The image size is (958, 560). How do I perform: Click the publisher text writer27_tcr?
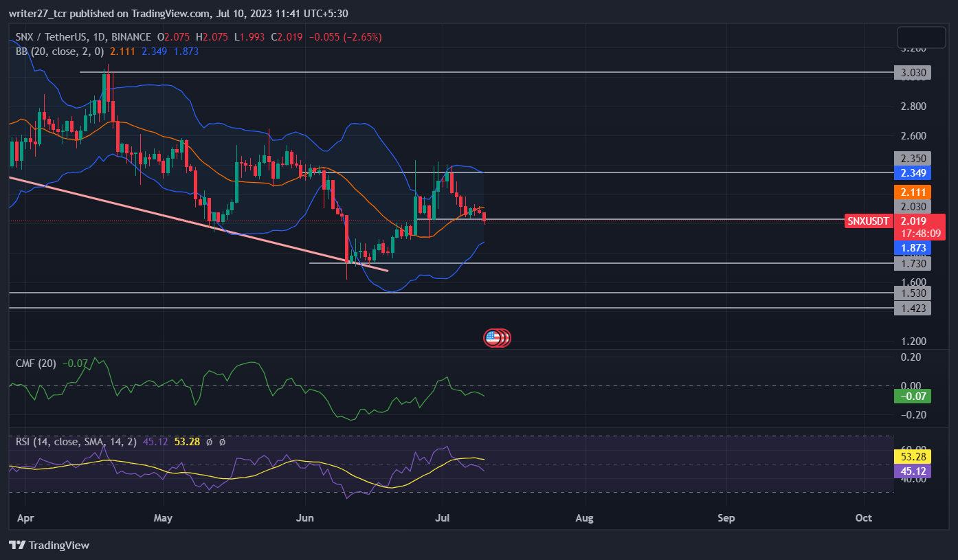coord(38,13)
